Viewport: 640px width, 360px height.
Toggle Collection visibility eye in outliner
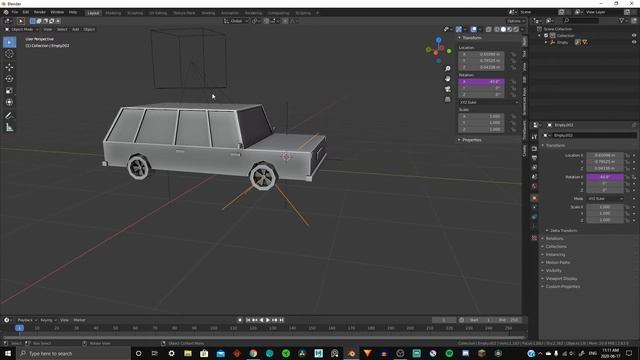tap(634, 36)
